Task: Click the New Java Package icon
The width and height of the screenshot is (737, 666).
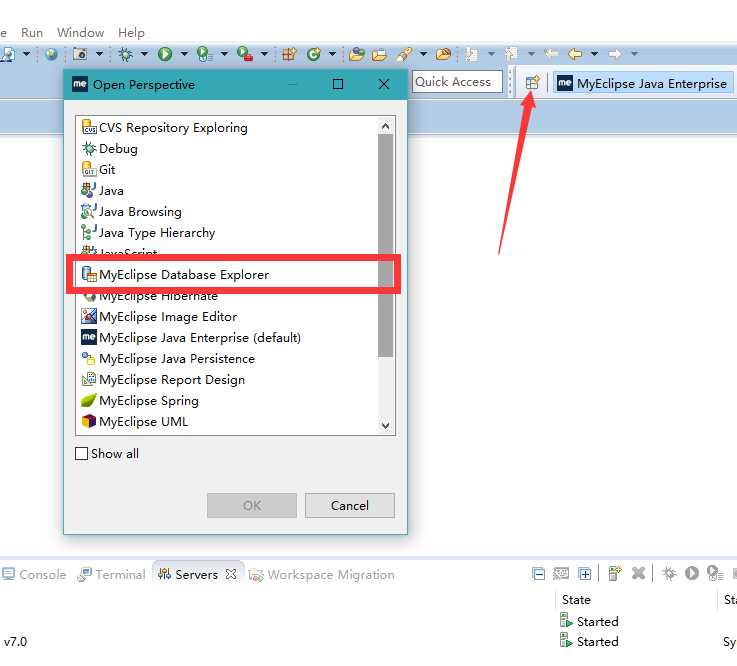Action: point(289,54)
